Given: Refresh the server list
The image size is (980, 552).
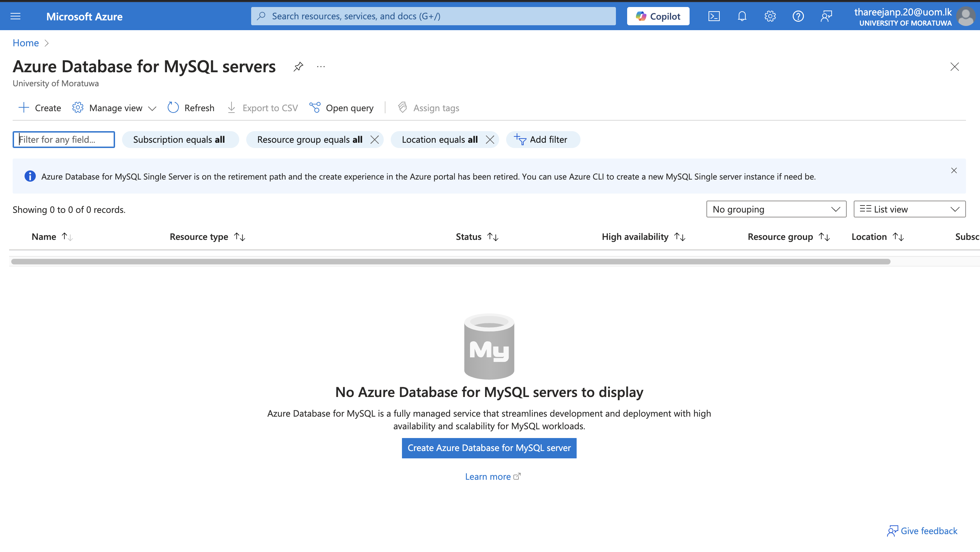Looking at the screenshot, I should 191,108.
